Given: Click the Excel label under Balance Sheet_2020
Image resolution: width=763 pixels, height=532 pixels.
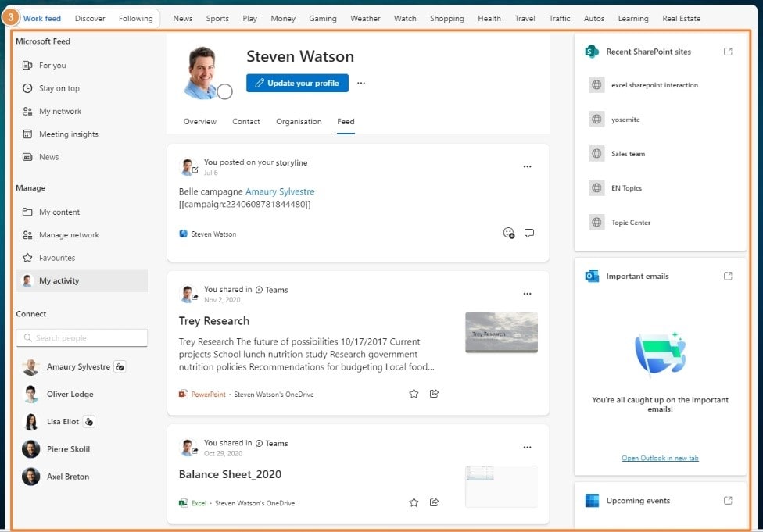Looking at the screenshot, I should pos(199,503).
